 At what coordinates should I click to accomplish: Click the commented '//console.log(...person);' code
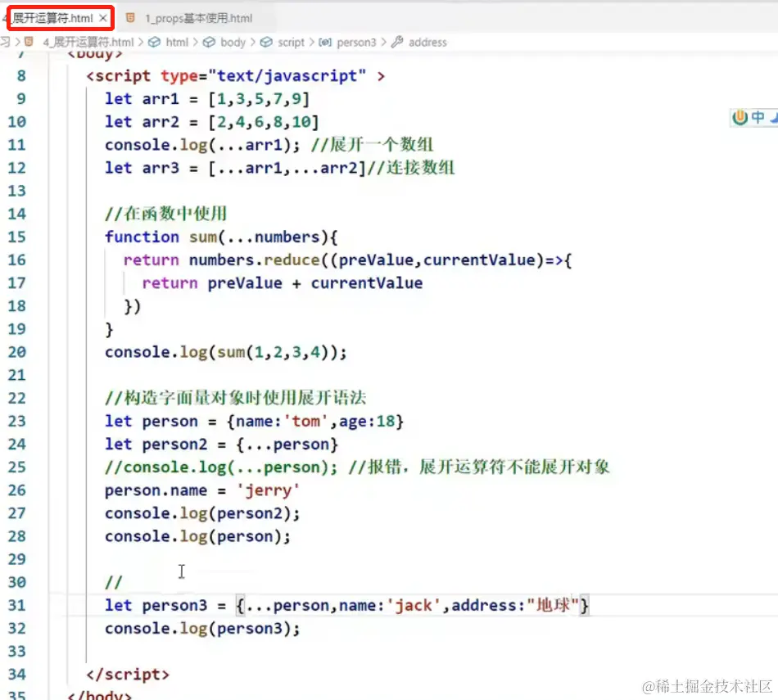pos(221,467)
